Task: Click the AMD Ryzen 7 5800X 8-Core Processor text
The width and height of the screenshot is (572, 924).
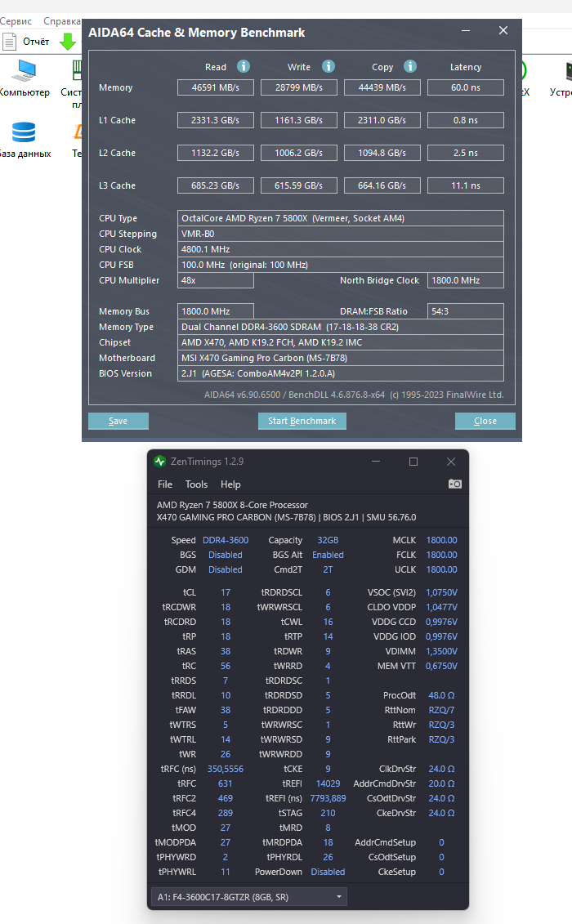Action: point(232,505)
